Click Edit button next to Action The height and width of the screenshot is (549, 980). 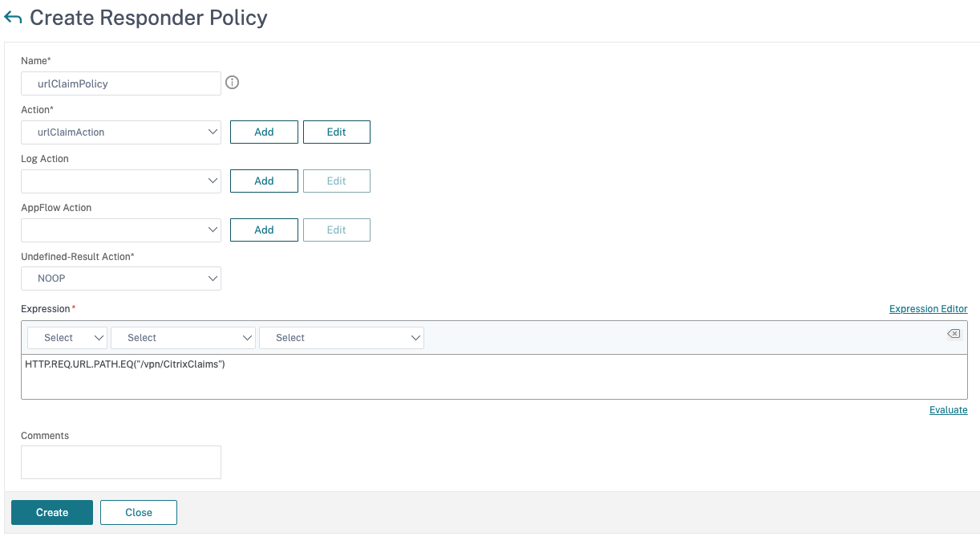pyautogui.click(x=336, y=132)
